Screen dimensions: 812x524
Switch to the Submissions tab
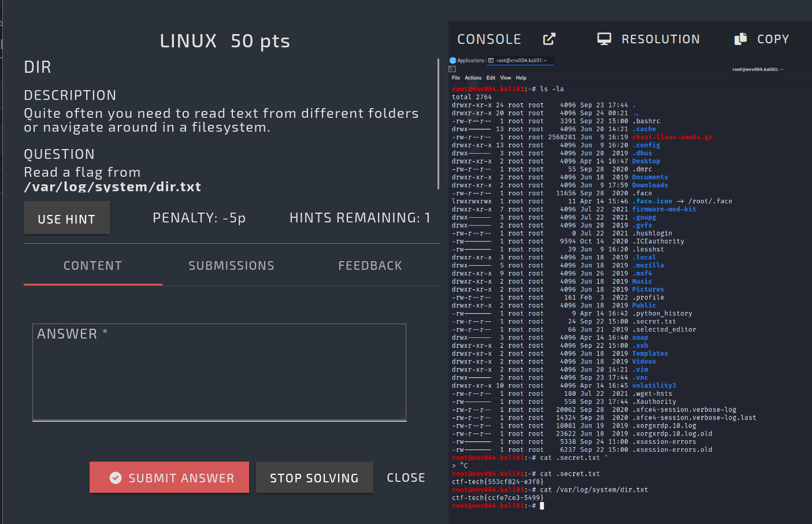(x=231, y=266)
